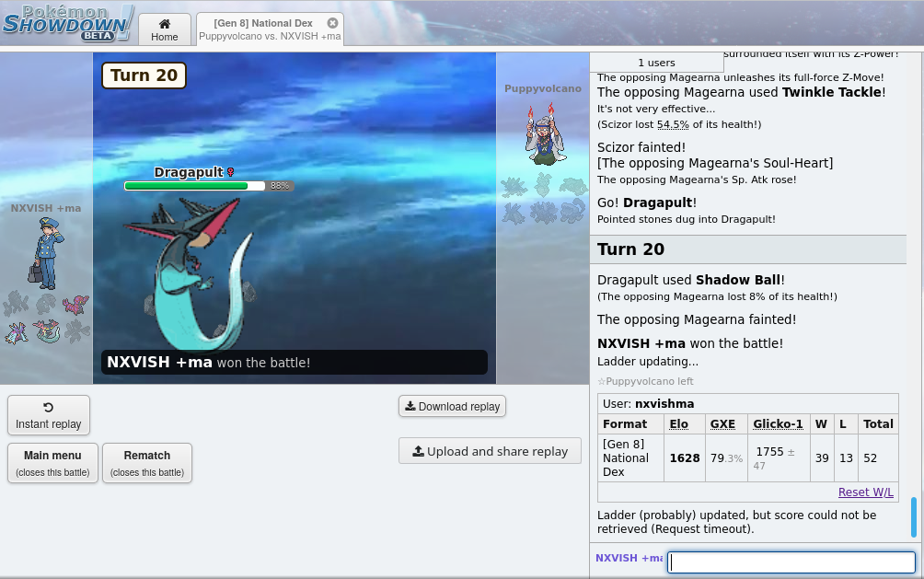Download the battle replay
The image size is (924, 579).
452,406
